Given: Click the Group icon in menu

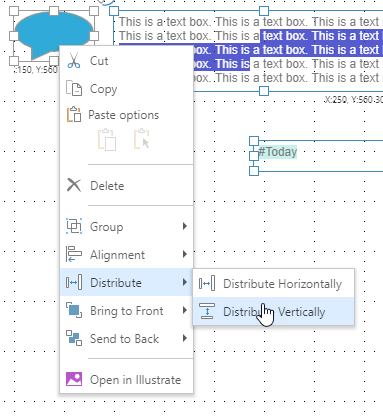Looking at the screenshot, I should [74, 226].
